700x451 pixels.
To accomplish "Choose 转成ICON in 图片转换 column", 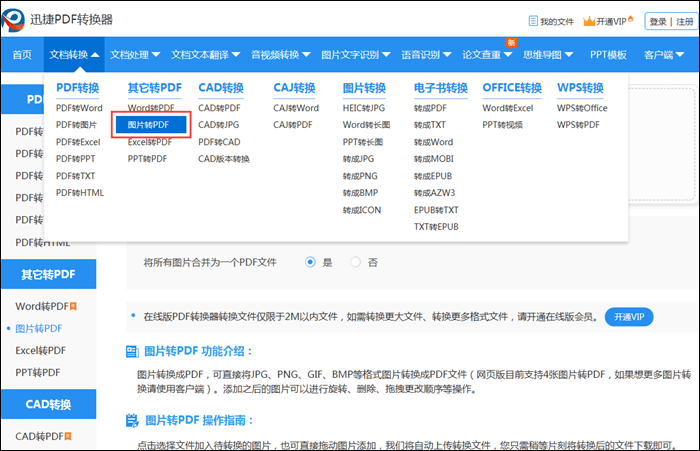I will pyautogui.click(x=362, y=210).
